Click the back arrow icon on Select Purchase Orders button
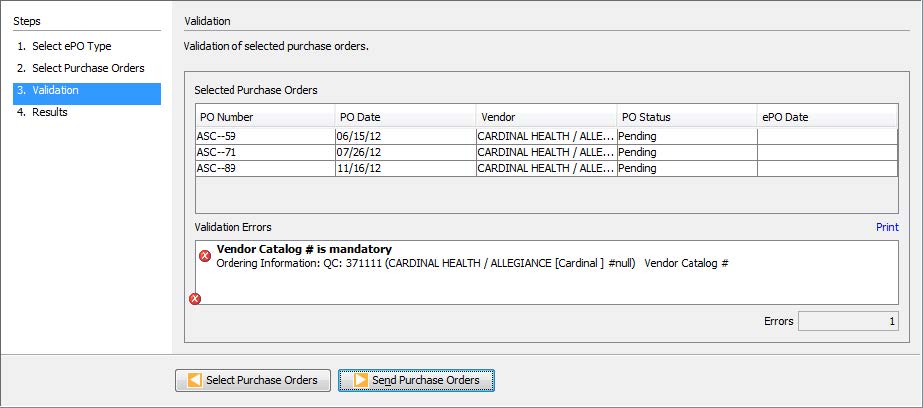Viewport: 923px width, 408px height. pos(195,380)
